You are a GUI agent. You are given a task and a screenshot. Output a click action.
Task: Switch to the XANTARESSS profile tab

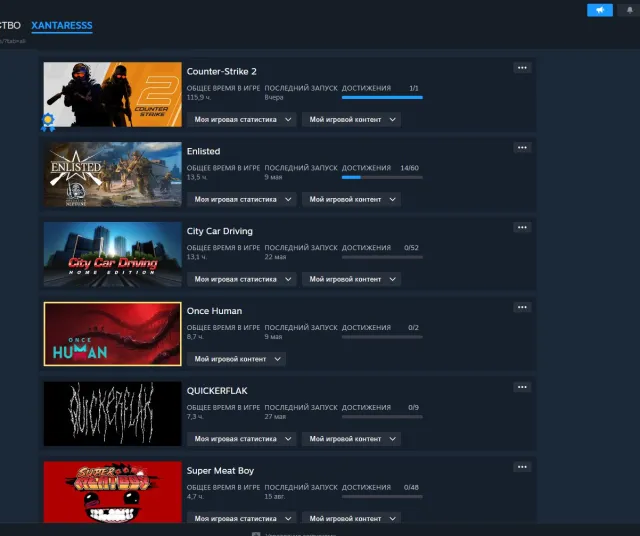click(62, 25)
